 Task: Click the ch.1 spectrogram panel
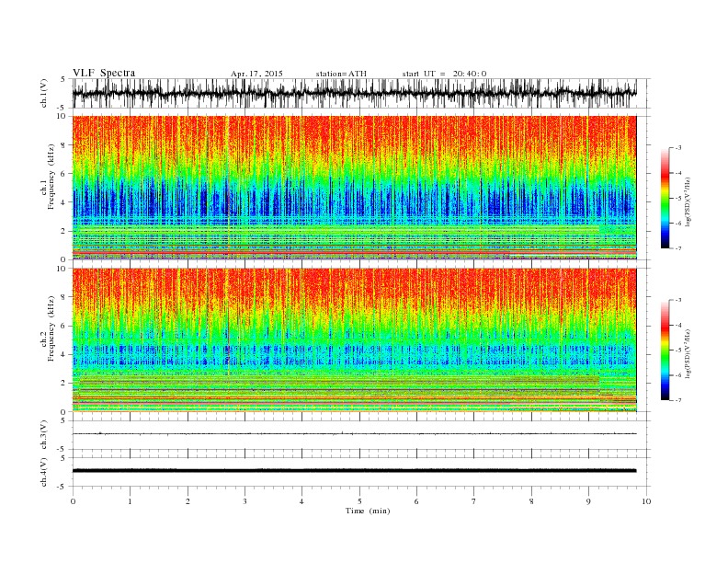(355, 188)
